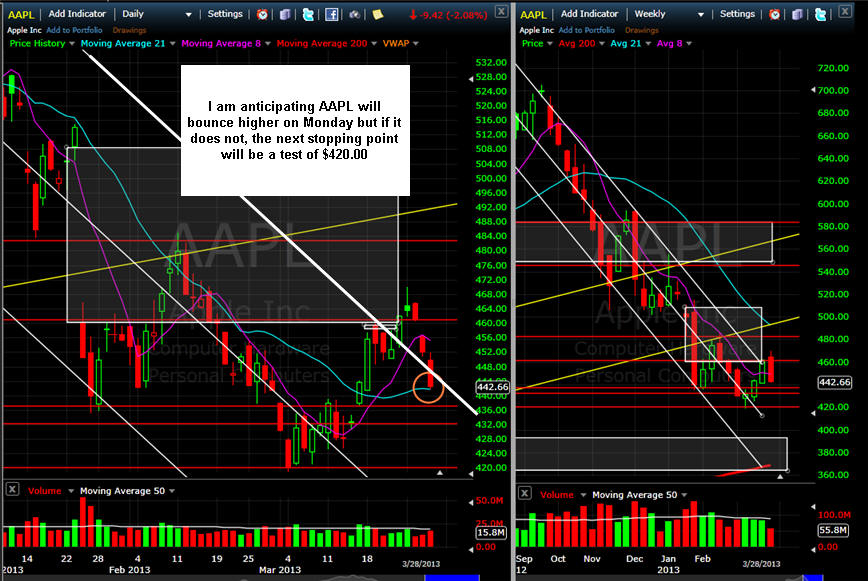Click the camera snapshot icon in Daily chart
Viewport: 868px width, 581px height.
pos(355,14)
